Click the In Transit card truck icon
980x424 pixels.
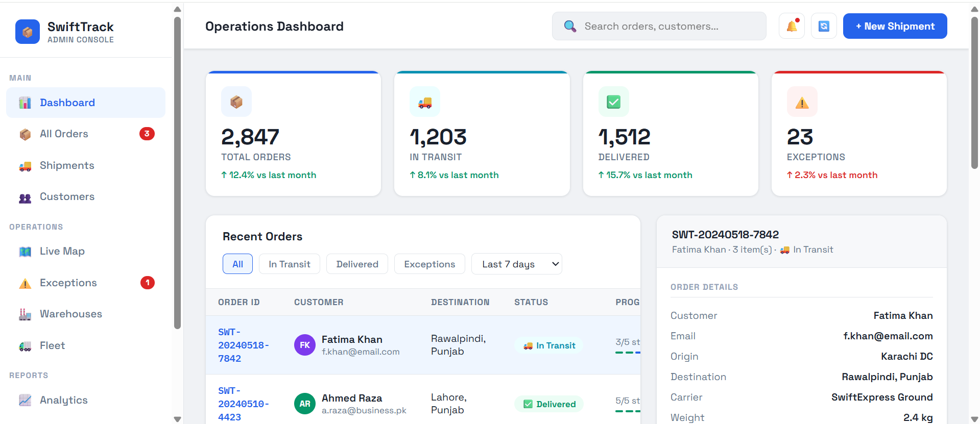click(425, 102)
